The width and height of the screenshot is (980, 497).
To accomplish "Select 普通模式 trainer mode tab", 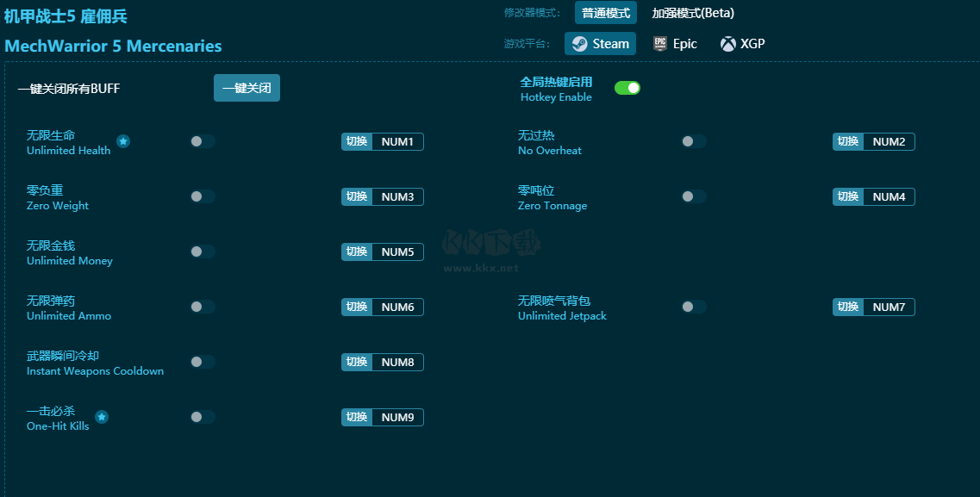I will [x=606, y=13].
